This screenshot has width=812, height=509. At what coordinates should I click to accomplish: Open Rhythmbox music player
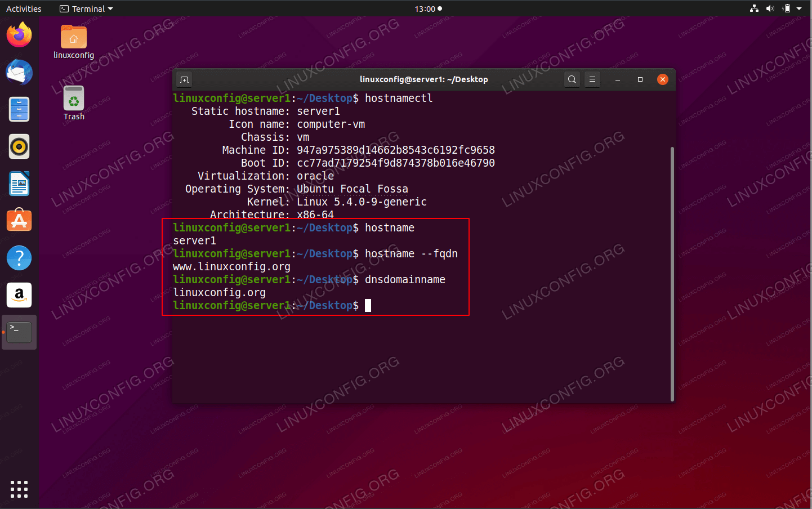tap(19, 146)
